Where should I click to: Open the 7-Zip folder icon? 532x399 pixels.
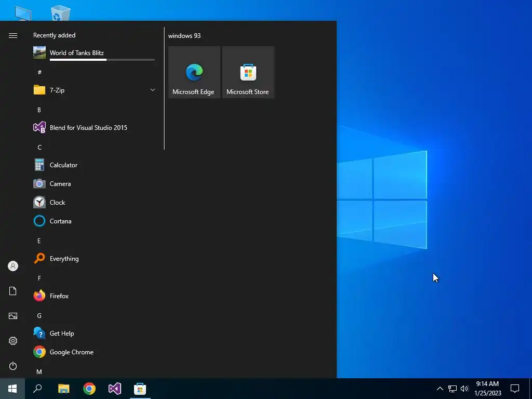pyautogui.click(x=39, y=90)
